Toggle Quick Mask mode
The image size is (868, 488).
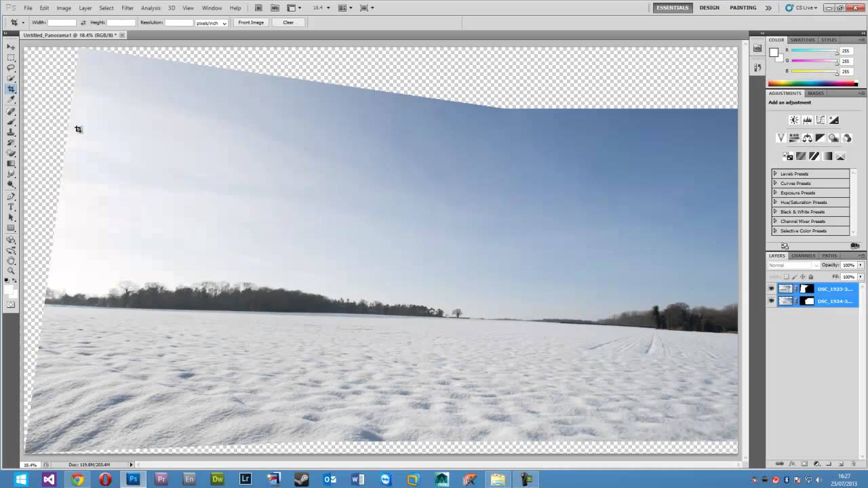coord(11,304)
